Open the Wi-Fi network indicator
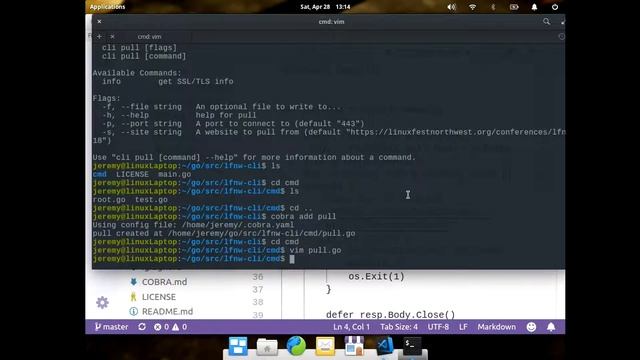Image resolution: width=640 pixels, height=360 pixels. pyautogui.click(x=472, y=7)
